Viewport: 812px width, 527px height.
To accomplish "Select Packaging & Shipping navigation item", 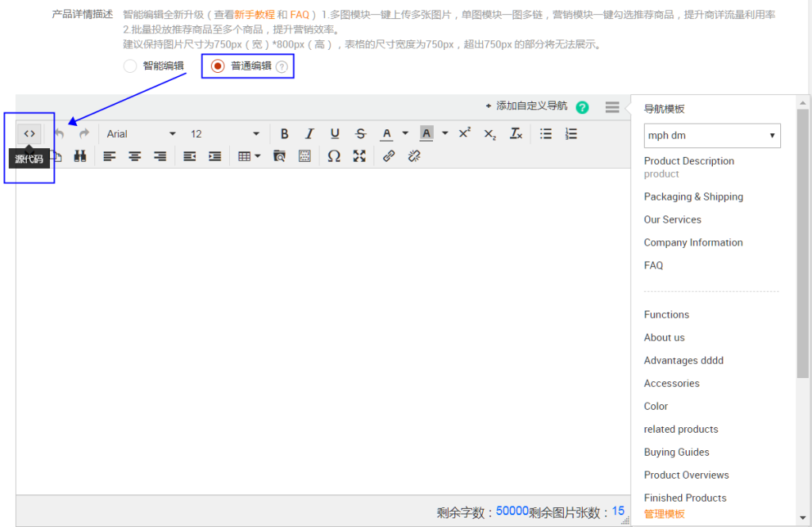I will (x=693, y=197).
